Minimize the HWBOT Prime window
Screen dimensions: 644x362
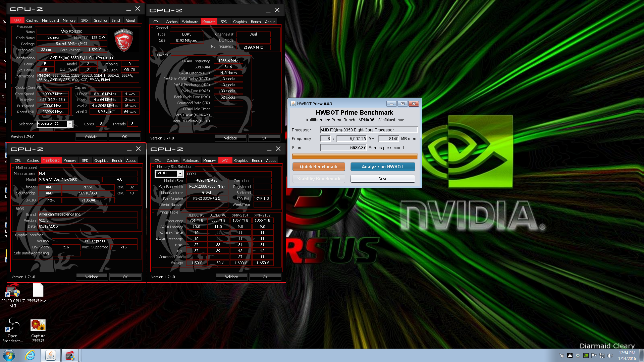[391, 104]
